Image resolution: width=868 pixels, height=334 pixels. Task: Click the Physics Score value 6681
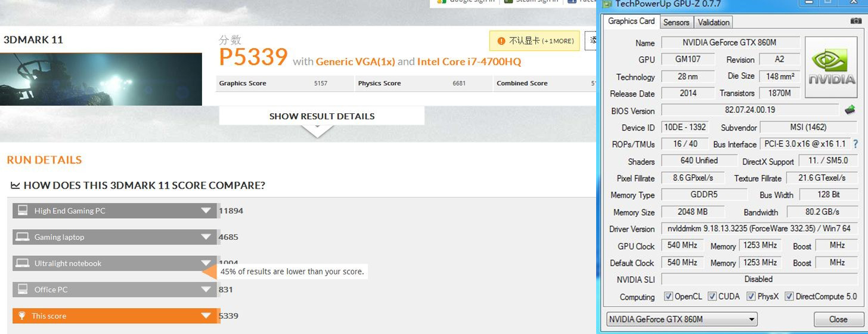(459, 83)
